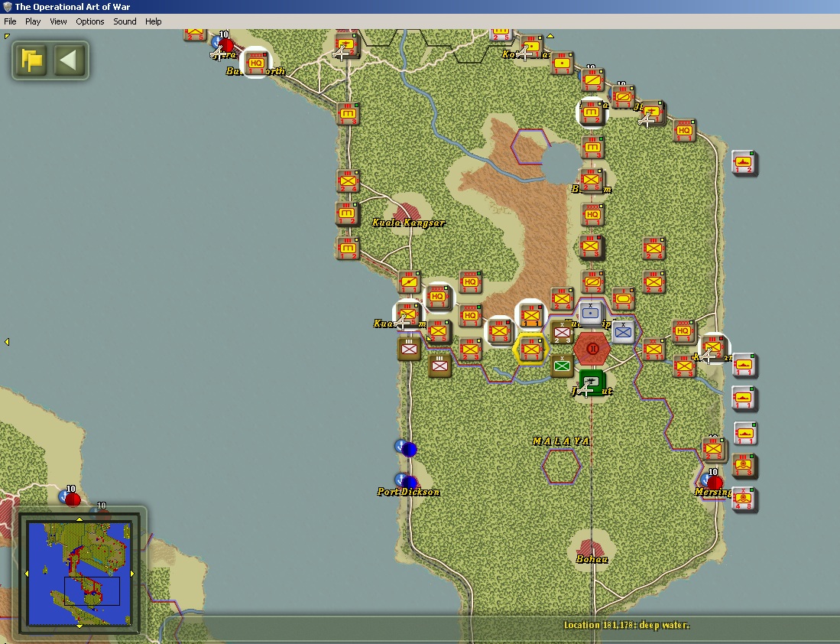Select the grey-blue infantry brigade unit
The width and height of the screenshot is (840, 644).
[623, 333]
